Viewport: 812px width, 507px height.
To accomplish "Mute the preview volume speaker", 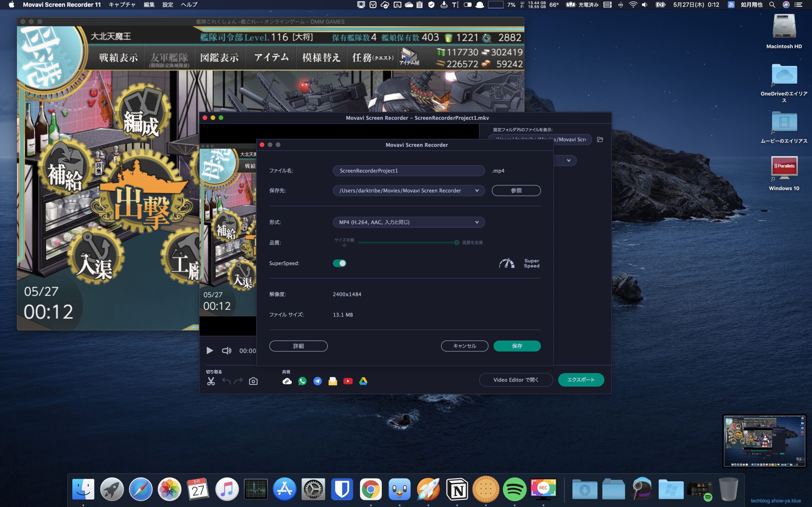I will (x=226, y=351).
